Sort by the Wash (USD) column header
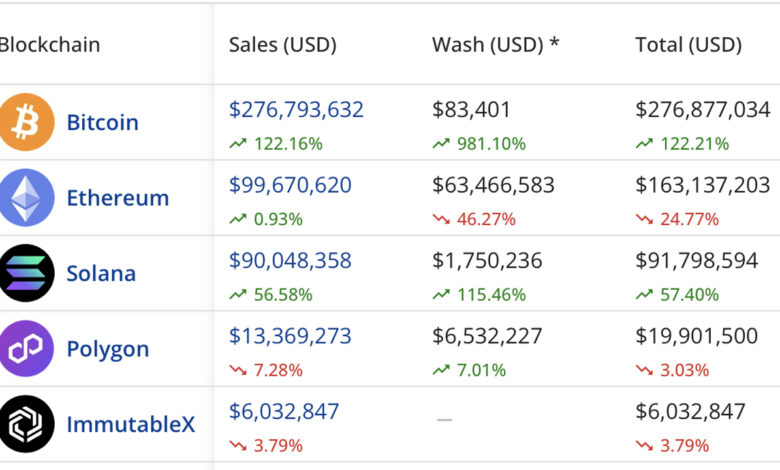 [x=495, y=45]
